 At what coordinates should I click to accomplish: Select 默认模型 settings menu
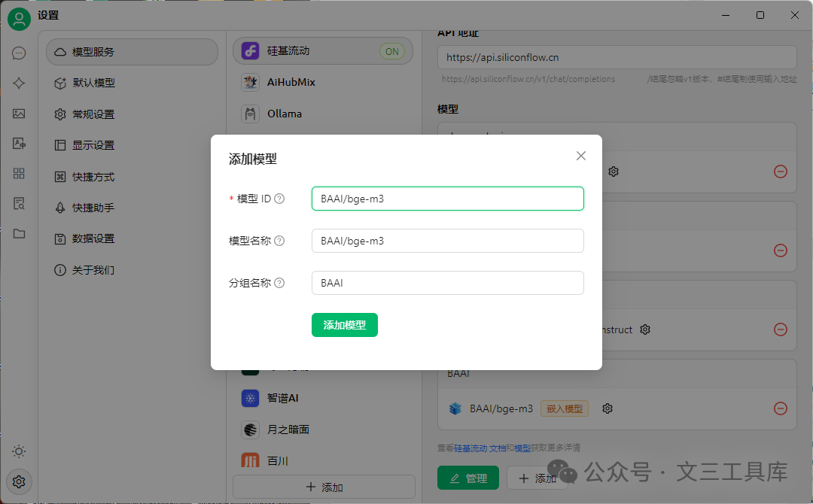pyautogui.click(x=132, y=83)
